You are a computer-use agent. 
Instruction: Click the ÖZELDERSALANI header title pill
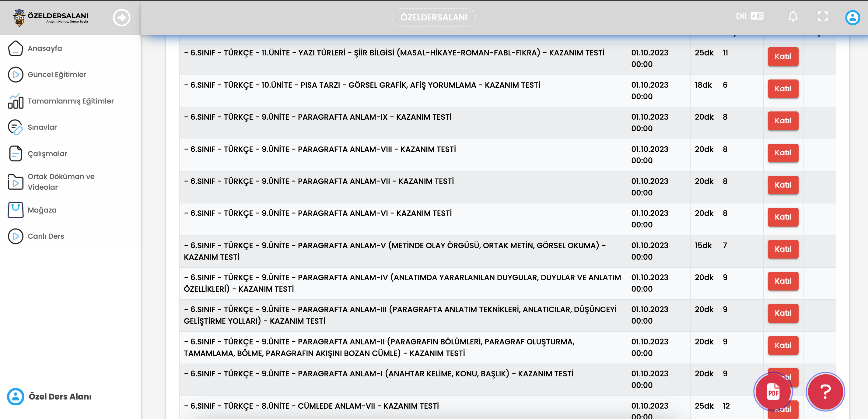433,18
